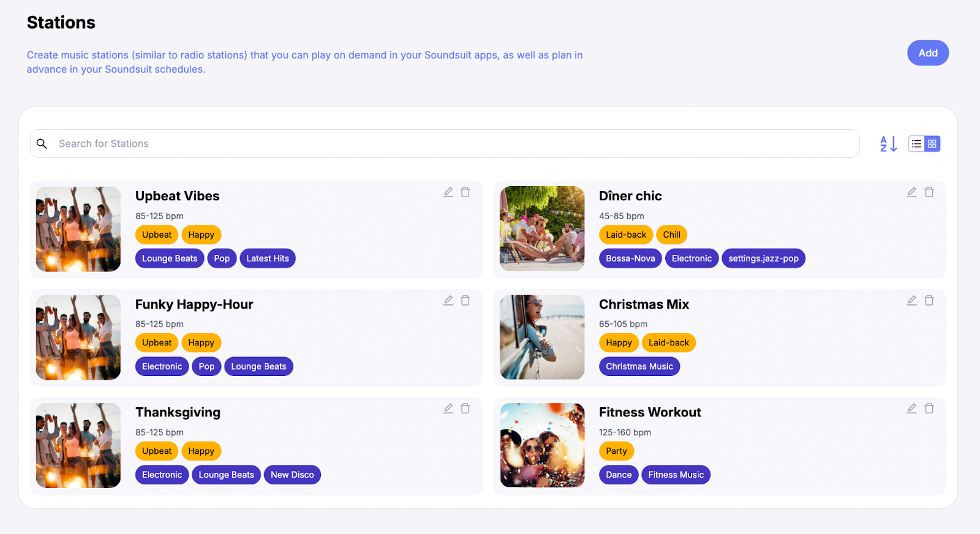
Task: Open the Fitness Workout station title
Action: [x=649, y=413]
